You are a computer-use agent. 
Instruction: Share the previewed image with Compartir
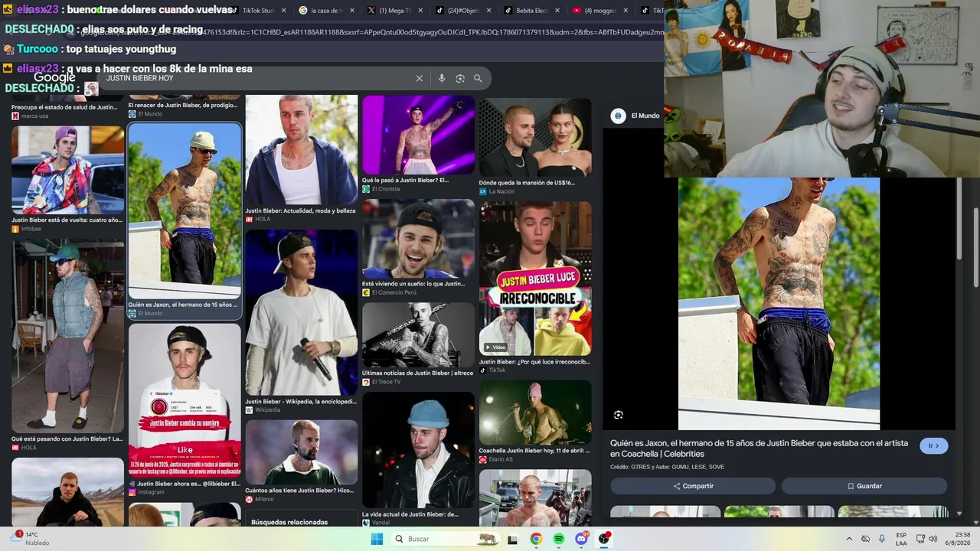[x=693, y=486]
